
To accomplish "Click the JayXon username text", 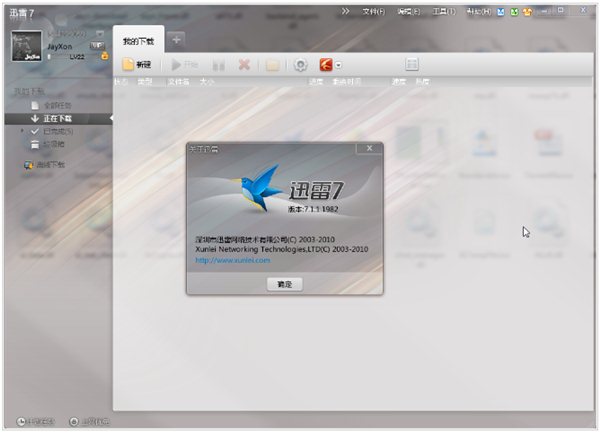I will coord(59,47).
